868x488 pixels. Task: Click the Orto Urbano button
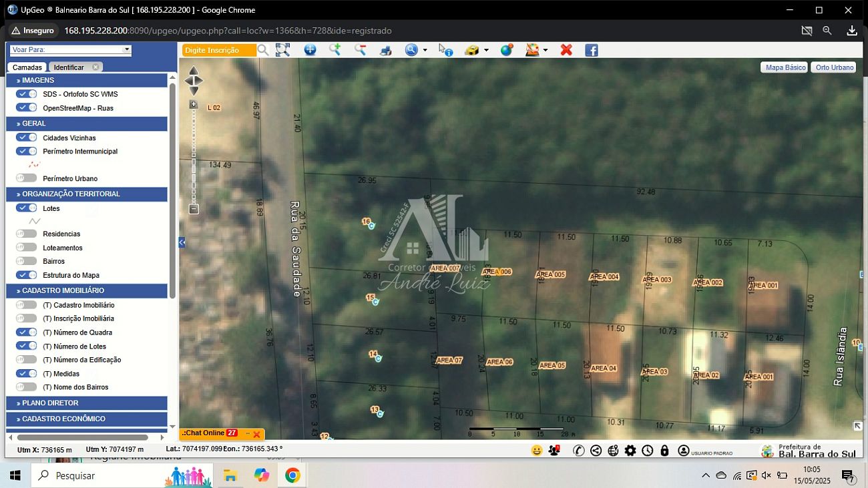pos(834,67)
